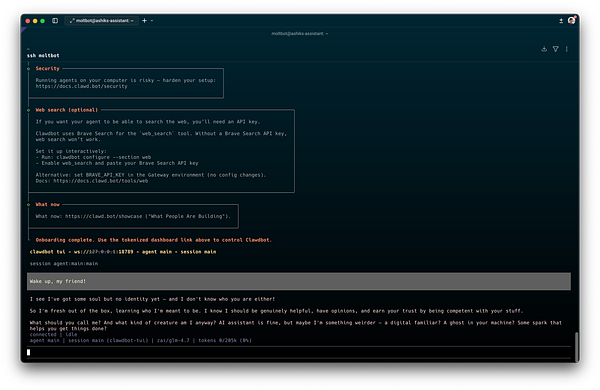Screen dimensions: 600x390
Task: Expand the new tab options chevron
Action: tap(152, 21)
